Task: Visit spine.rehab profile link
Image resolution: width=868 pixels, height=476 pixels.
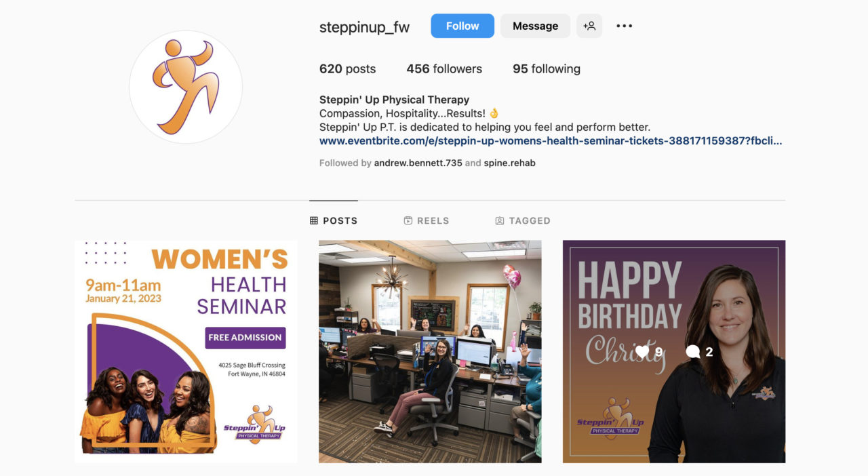Action: click(x=509, y=163)
